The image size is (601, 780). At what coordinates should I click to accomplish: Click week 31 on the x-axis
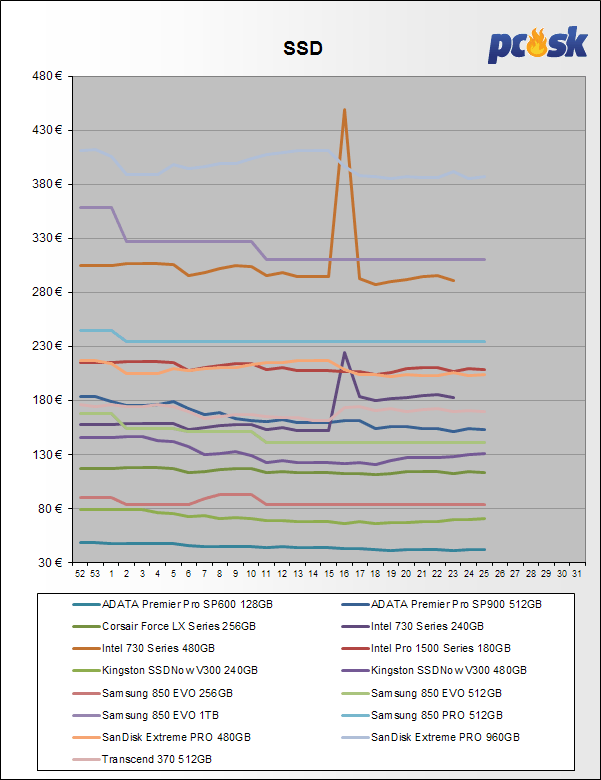[577, 574]
